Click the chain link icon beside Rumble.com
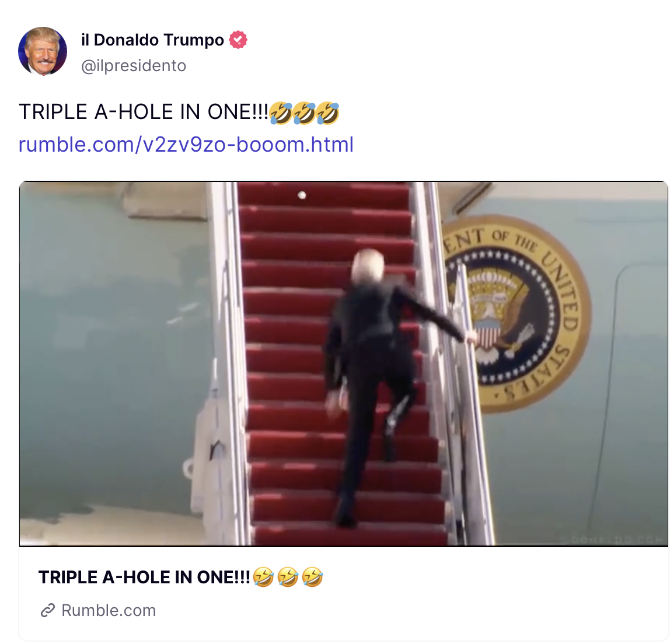 pyautogui.click(x=48, y=610)
